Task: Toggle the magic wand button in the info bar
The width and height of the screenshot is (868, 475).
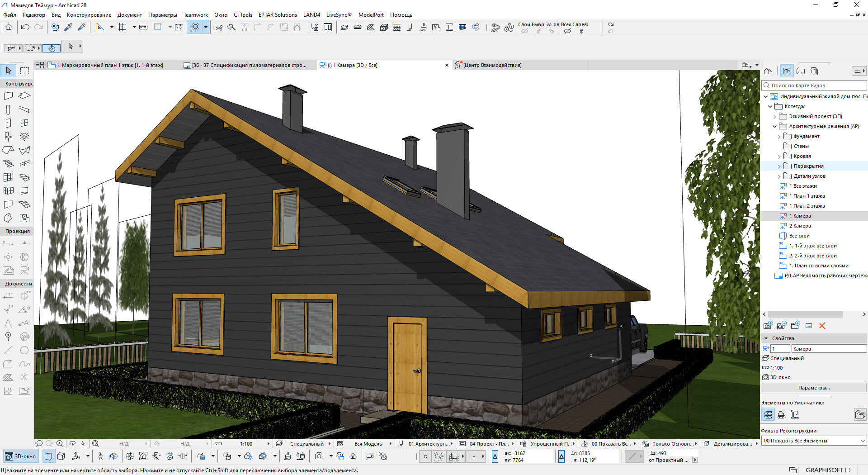Action: pyautogui.click(x=52, y=47)
